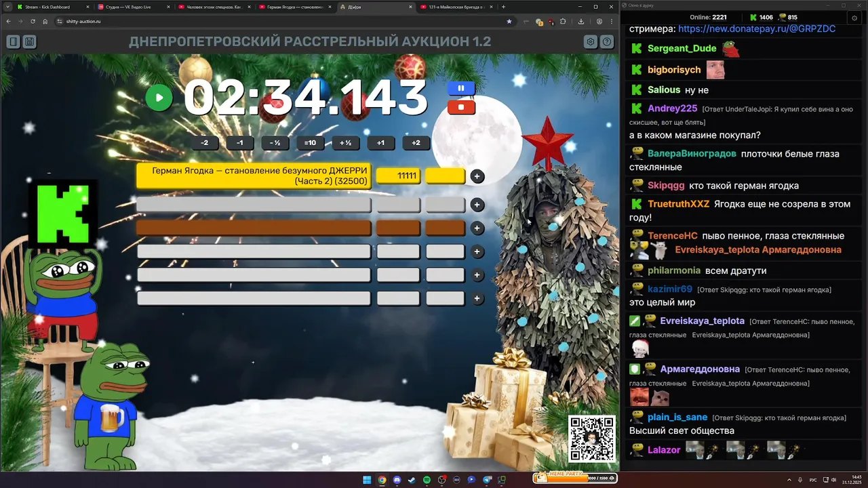868x488 pixels.
Task: Open the help question-mark icon
Action: click(607, 42)
